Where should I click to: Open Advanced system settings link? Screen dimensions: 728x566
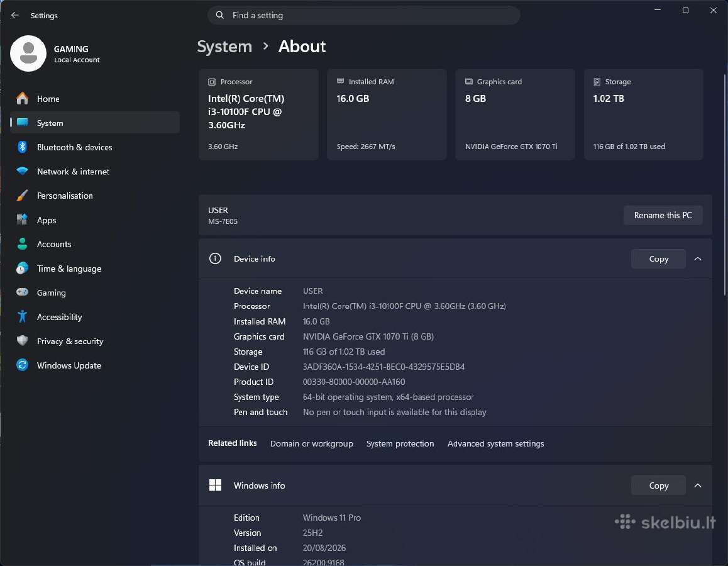pos(495,443)
